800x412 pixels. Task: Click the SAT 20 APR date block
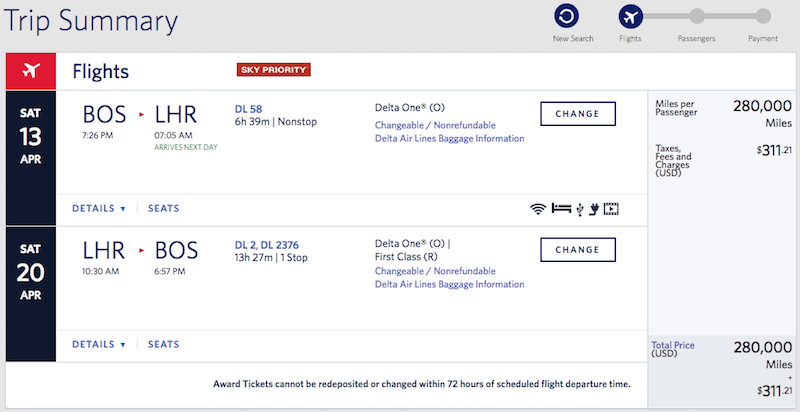pos(31,294)
